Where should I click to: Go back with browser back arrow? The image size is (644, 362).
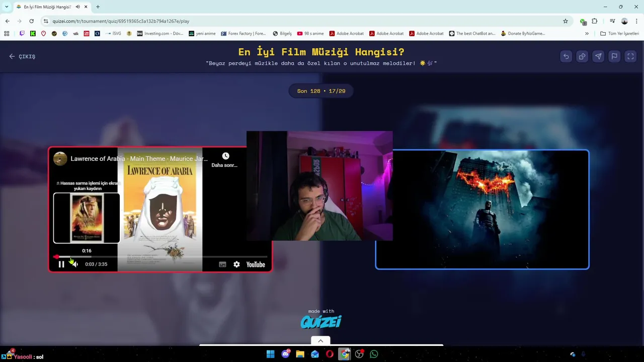(x=7, y=21)
